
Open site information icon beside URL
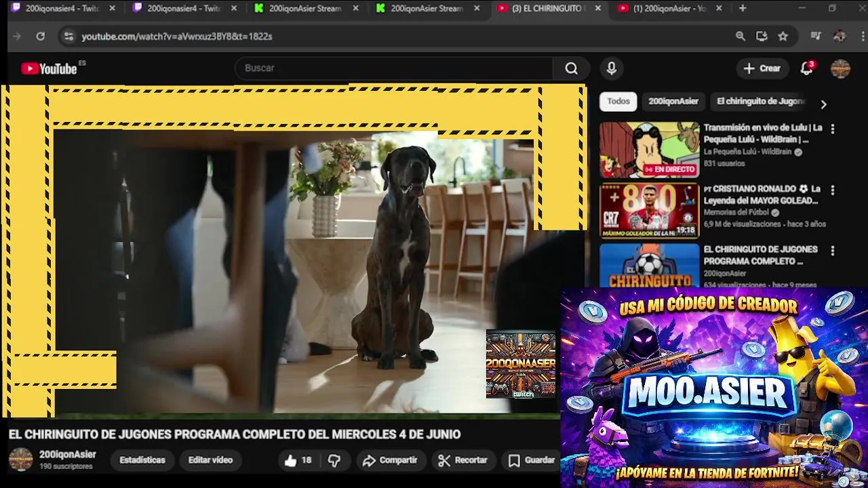pyautogui.click(x=68, y=37)
